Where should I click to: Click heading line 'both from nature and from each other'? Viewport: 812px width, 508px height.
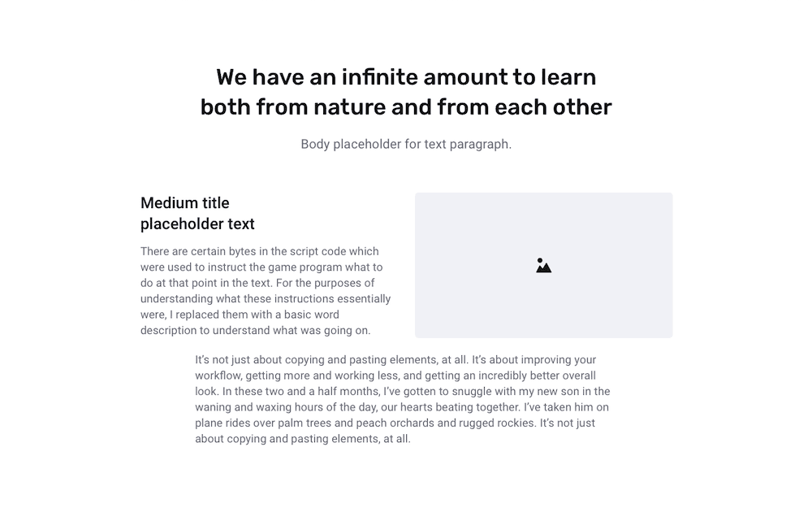click(406, 107)
